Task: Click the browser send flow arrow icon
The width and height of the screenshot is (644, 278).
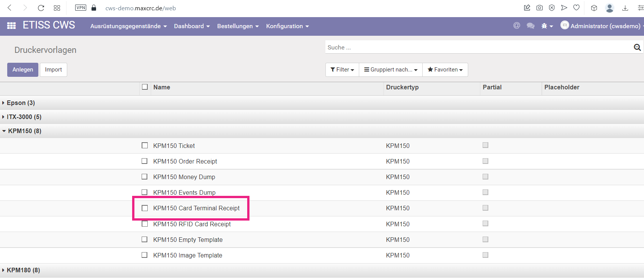Action: [x=564, y=8]
